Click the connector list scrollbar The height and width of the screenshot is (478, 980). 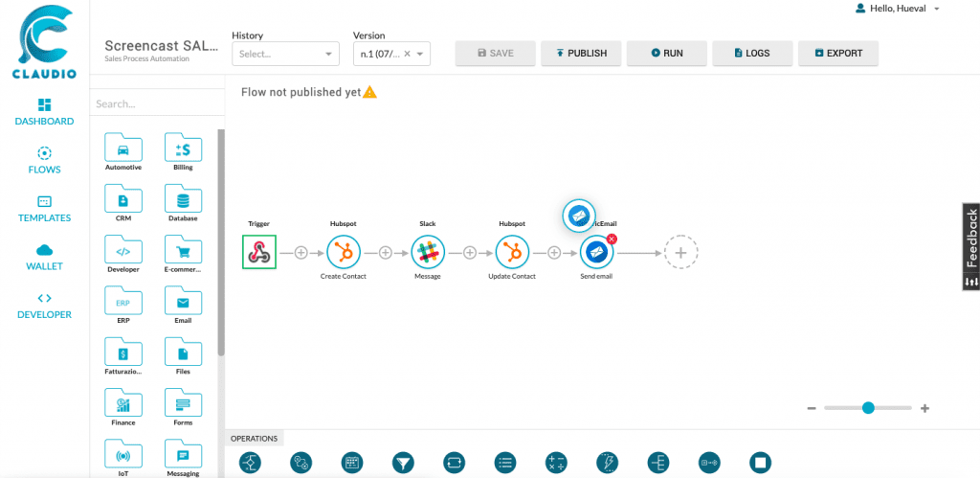click(221, 242)
